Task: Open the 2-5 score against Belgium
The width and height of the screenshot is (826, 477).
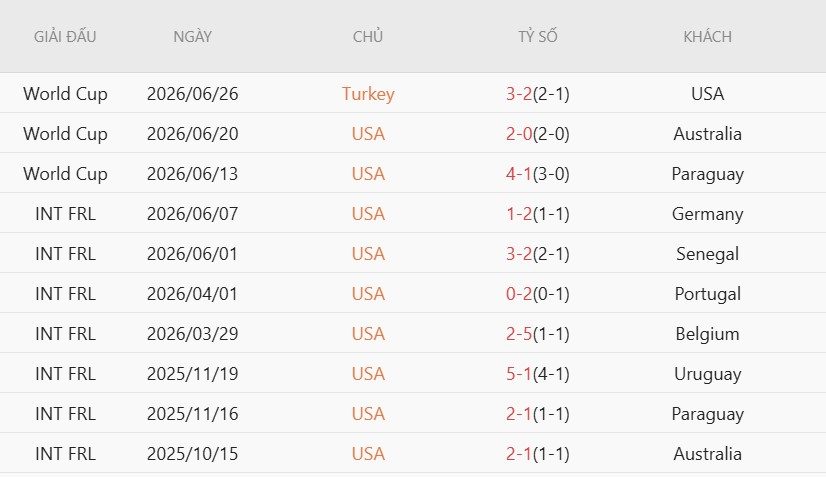Action: coord(519,334)
